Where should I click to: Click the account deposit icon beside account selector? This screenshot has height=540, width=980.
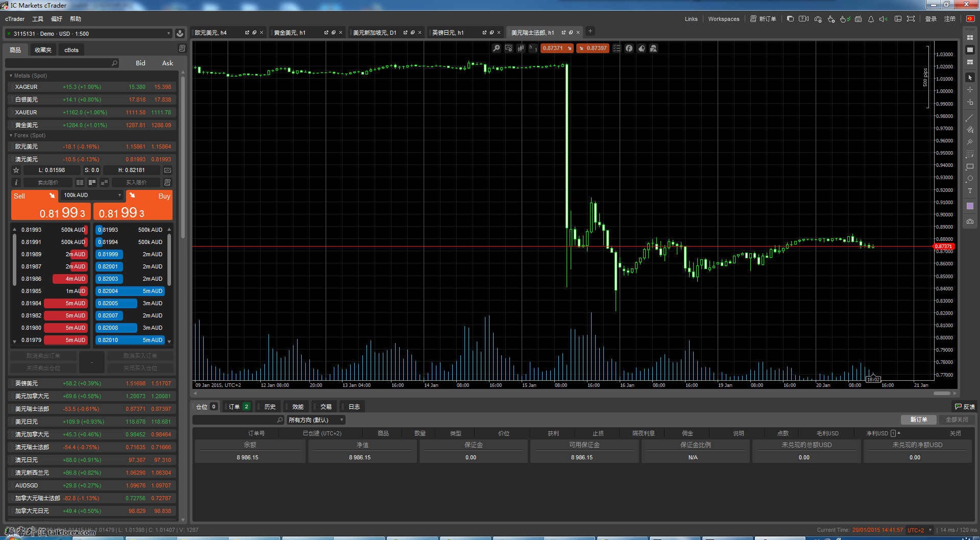(x=180, y=34)
